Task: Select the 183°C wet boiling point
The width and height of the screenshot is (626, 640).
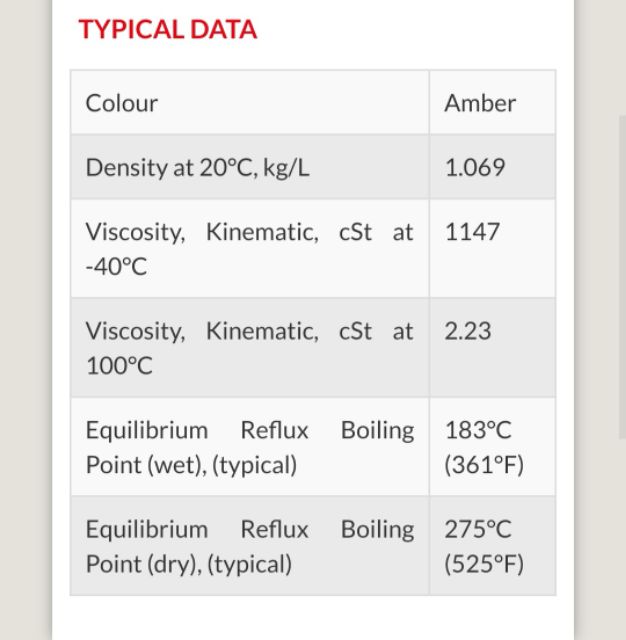Action: (x=478, y=430)
